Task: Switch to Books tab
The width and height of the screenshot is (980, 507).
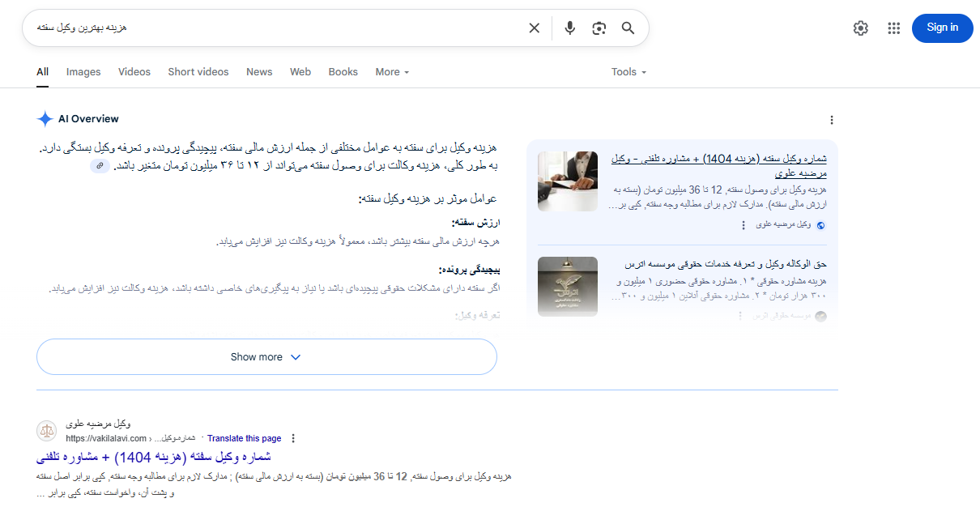Action: coord(343,72)
